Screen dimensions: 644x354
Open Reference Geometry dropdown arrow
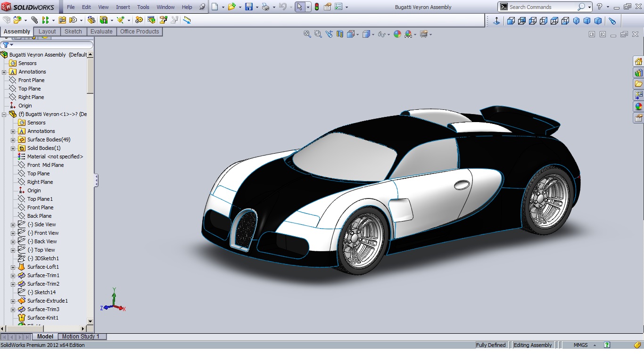[129, 20]
